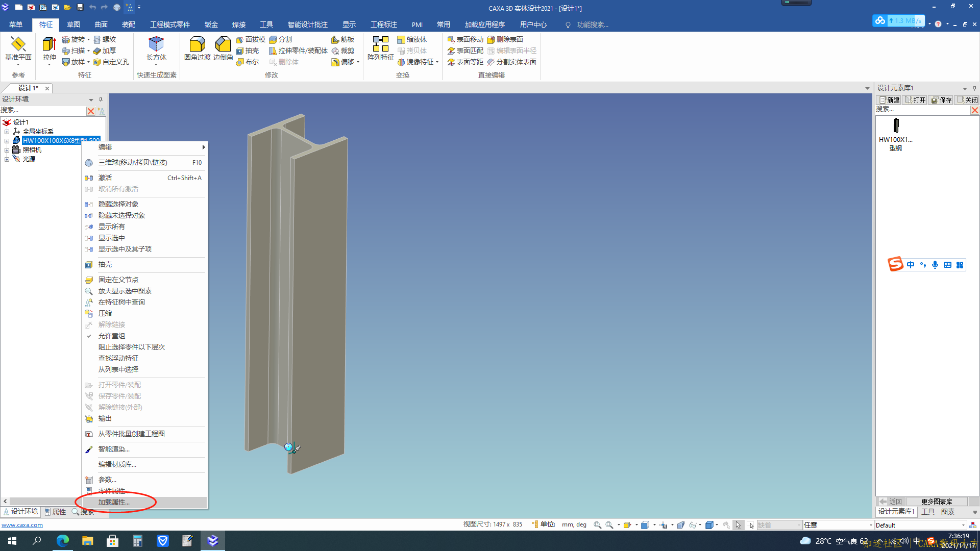Click 保存 in element library panel
This screenshot has width=980, height=551.
[x=941, y=100]
